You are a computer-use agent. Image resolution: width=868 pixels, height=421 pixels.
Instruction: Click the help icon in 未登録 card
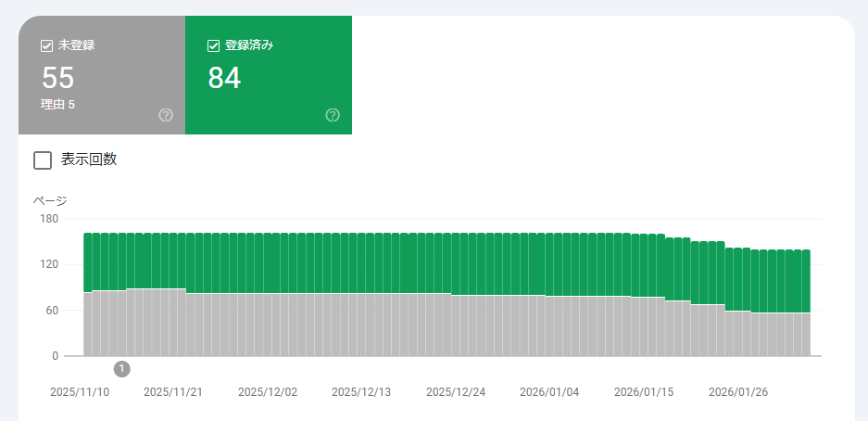click(x=166, y=115)
